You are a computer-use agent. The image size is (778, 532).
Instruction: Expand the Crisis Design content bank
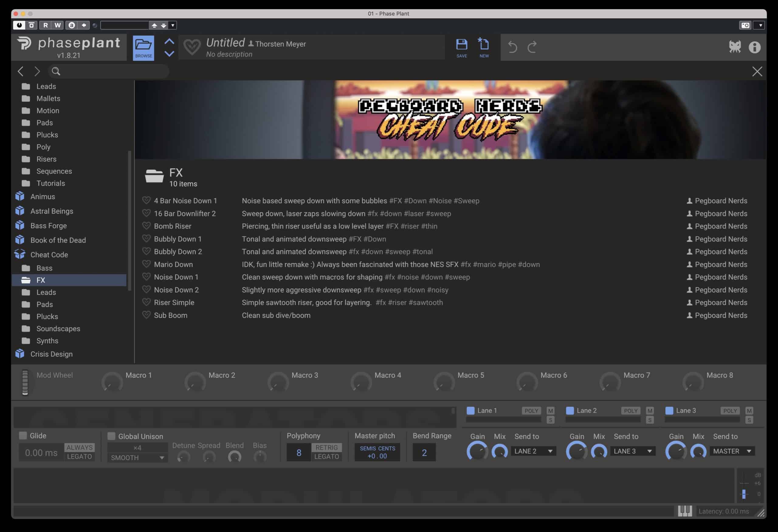click(x=51, y=354)
